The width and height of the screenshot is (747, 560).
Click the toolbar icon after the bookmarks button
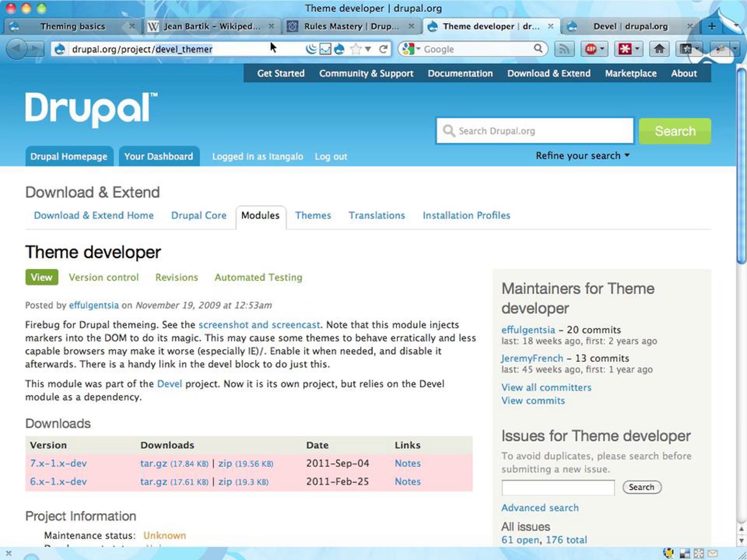pos(720,49)
